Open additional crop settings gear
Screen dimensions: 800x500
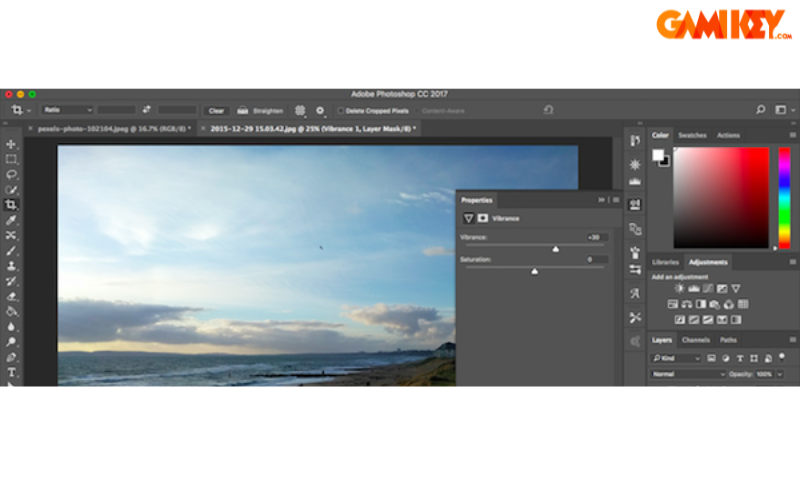[x=320, y=110]
